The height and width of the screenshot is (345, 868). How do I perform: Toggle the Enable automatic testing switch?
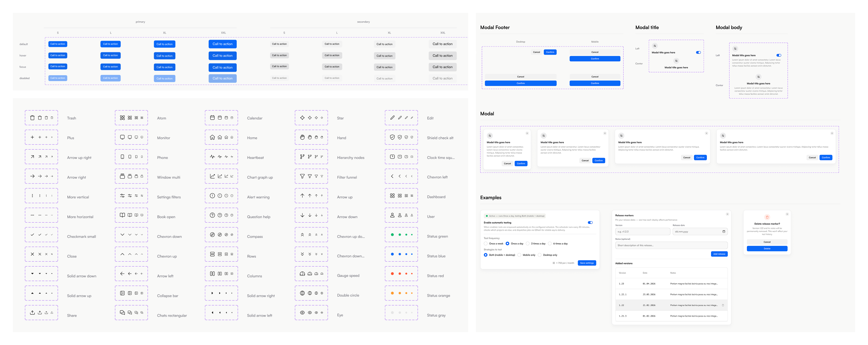pyautogui.click(x=590, y=223)
